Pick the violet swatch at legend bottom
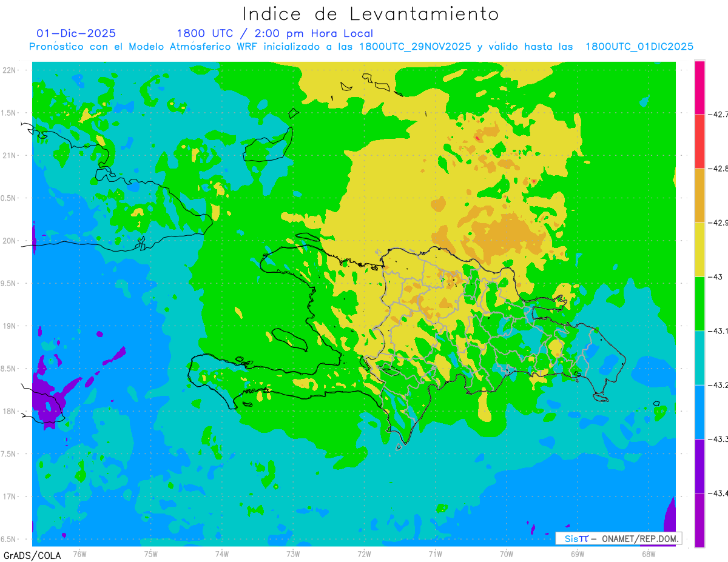 click(x=699, y=520)
